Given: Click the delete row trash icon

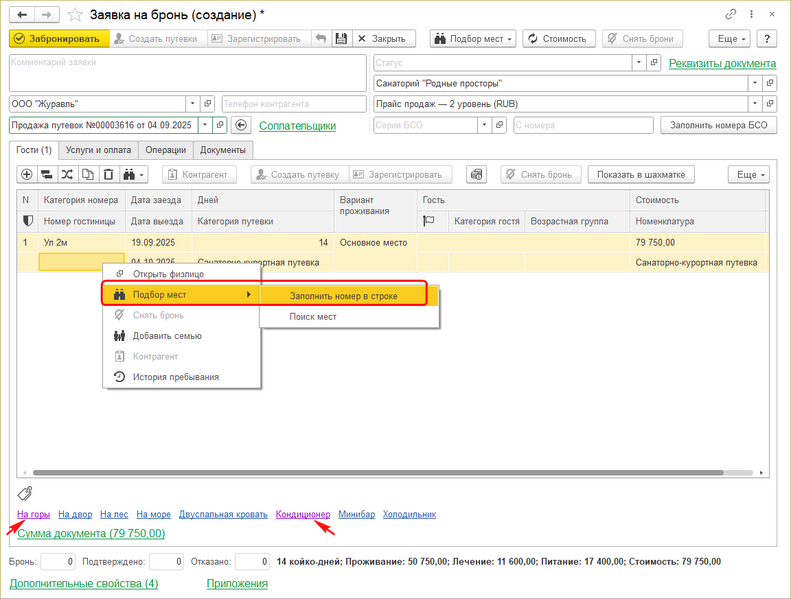Looking at the screenshot, I should coord(108,174).
